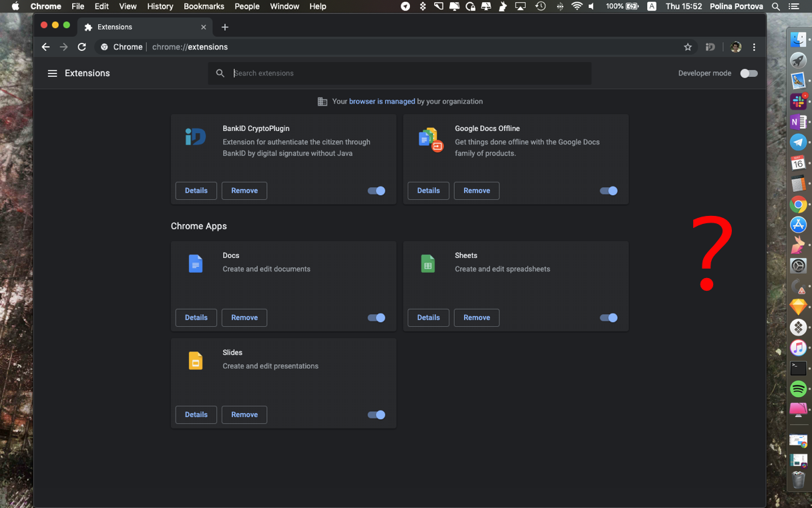The height and width of the screenshot is (508, 812).
Task: Bookmark this page with the star icon
Action: 688,47
